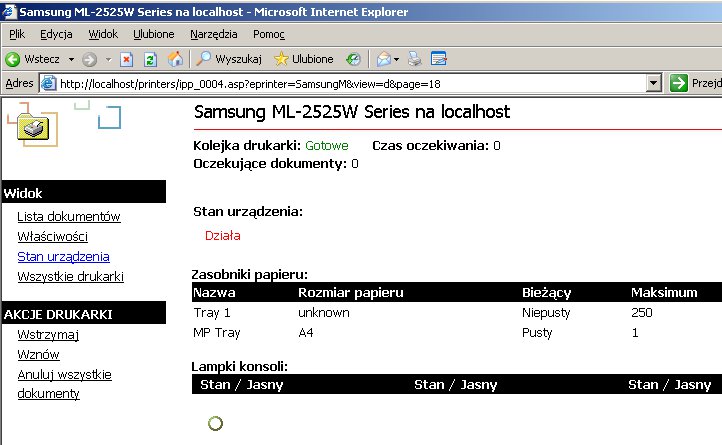Open the Ulubione favorites star button
This screenshot has height=445, width=722.
(303, 59)
